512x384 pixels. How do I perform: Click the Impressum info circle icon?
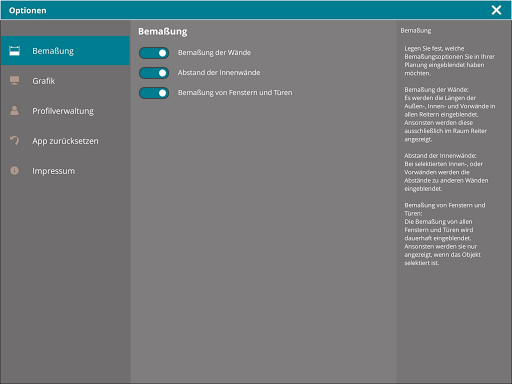(14, 171)
